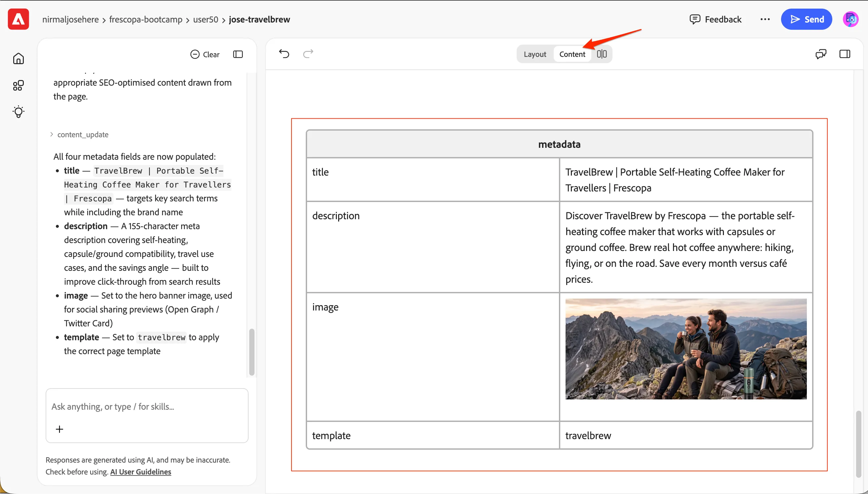Click the page content scrollbar

858,444
